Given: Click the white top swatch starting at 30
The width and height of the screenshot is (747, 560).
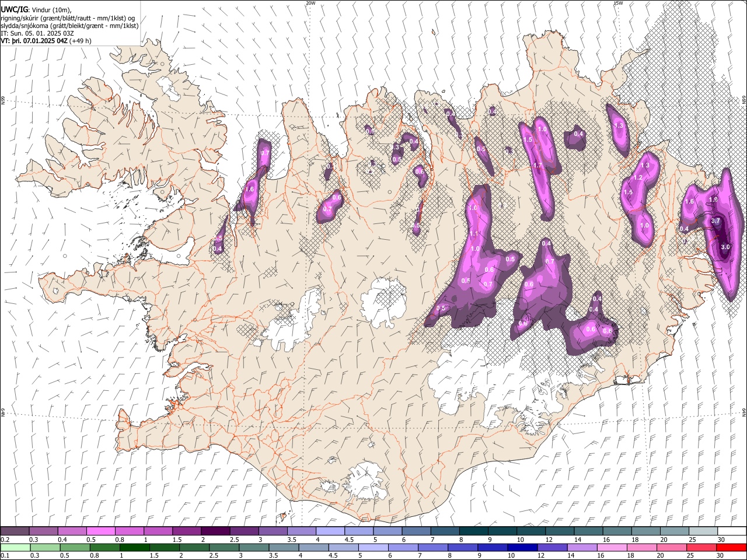Looking at the screenshot, I should [732, 531].
